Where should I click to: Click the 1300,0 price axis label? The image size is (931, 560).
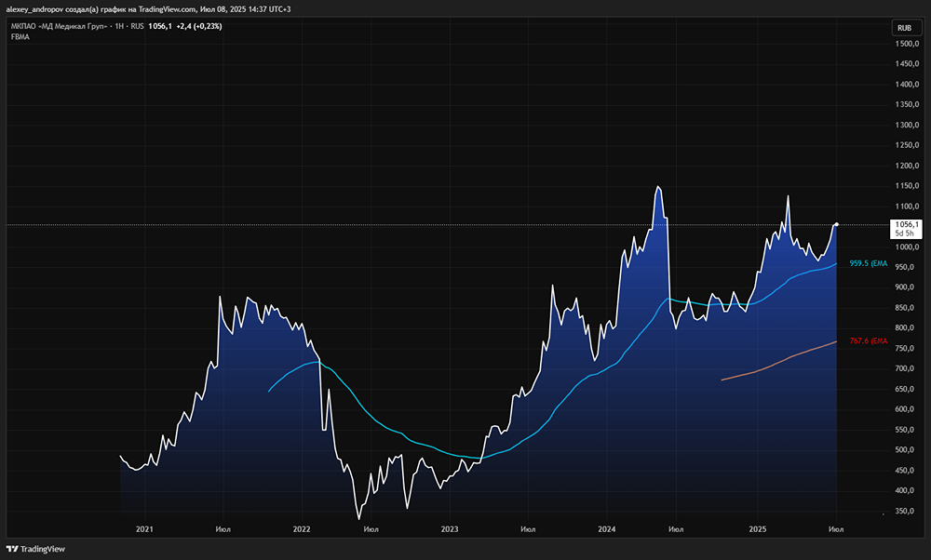pos(907,126)
